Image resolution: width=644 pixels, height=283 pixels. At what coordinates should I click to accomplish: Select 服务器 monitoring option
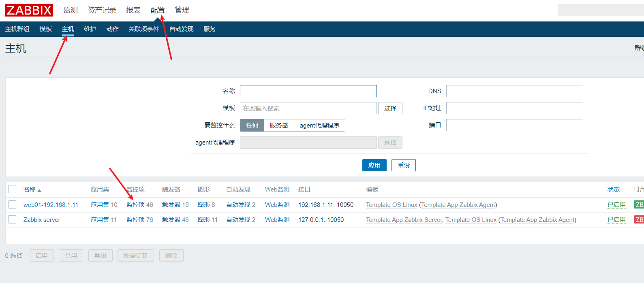pos(279,126)
